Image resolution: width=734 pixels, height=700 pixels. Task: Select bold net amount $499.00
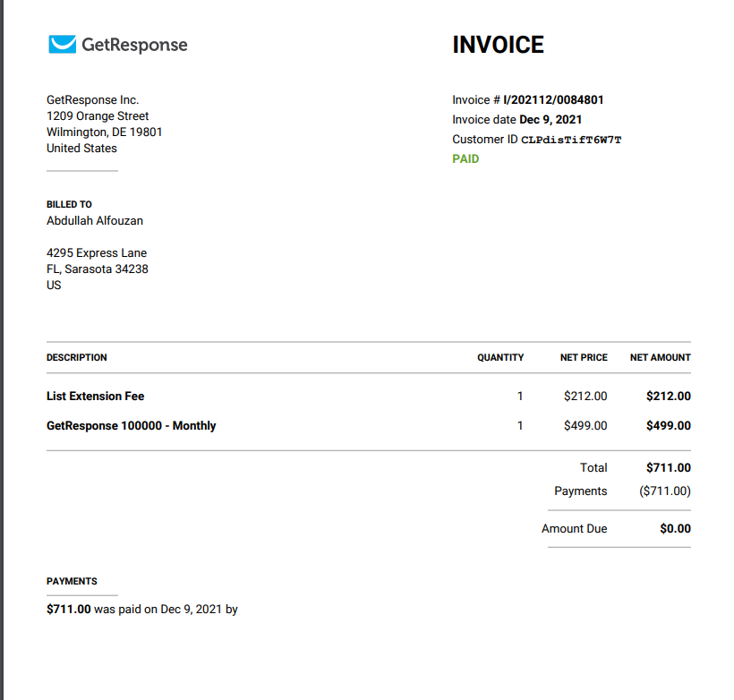click(669, 425)
